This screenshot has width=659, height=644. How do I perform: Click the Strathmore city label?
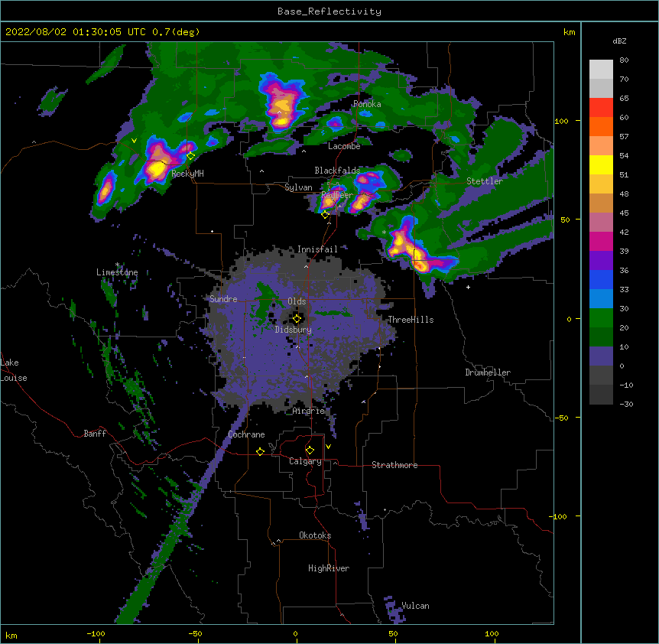[394, 465]
